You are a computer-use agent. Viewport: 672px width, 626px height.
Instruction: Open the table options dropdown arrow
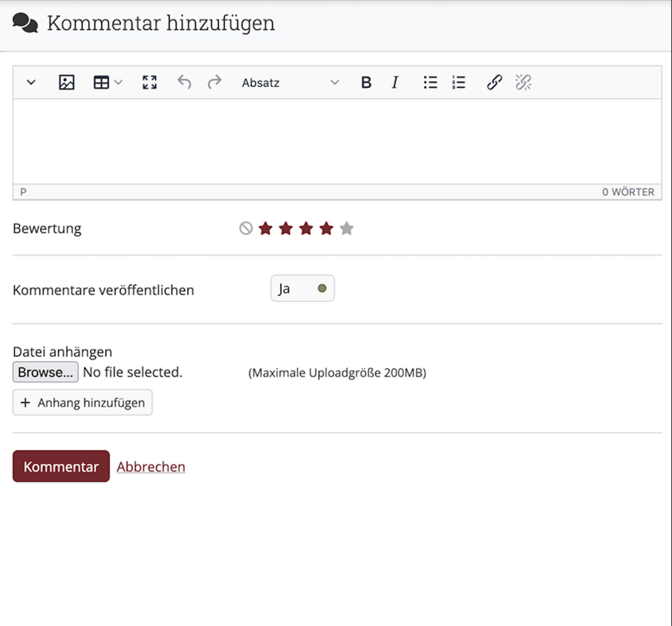click(118, 83)
